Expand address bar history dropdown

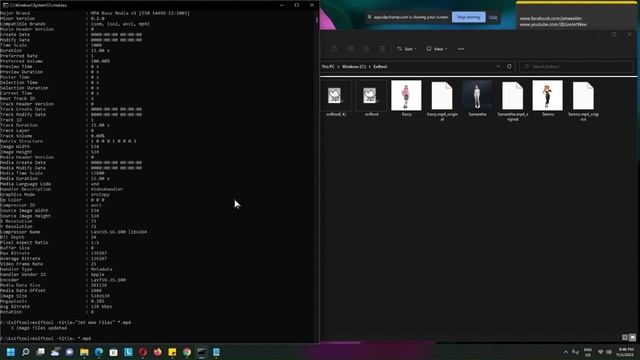[x=498, y=67]
